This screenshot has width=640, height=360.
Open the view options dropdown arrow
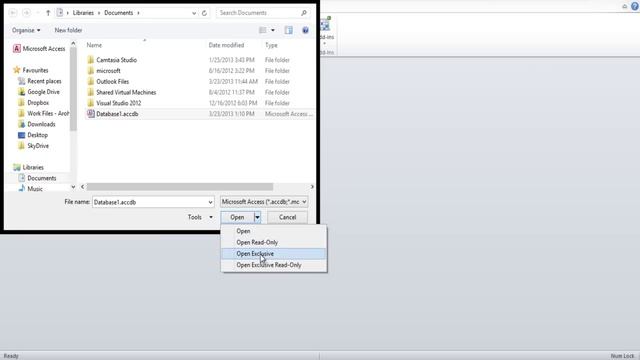pos(273,30)
